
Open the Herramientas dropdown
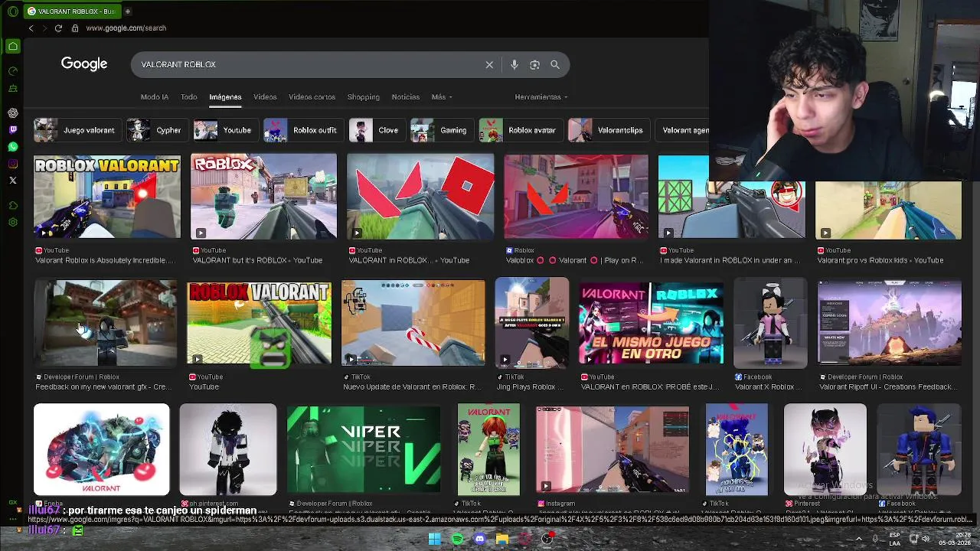[x=541, y=97]
